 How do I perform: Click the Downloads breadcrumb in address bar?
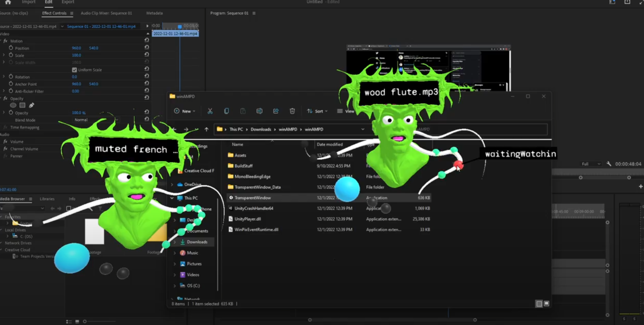pyautogui.click(x=261, y=129)
